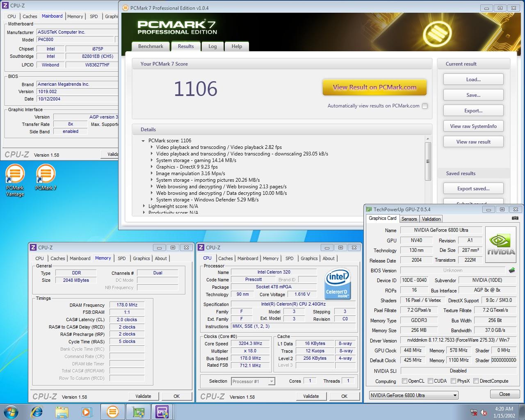Select SPD tab in the Memory CPU-Z window
525x420 pixels.
click(x=122, y=258)
